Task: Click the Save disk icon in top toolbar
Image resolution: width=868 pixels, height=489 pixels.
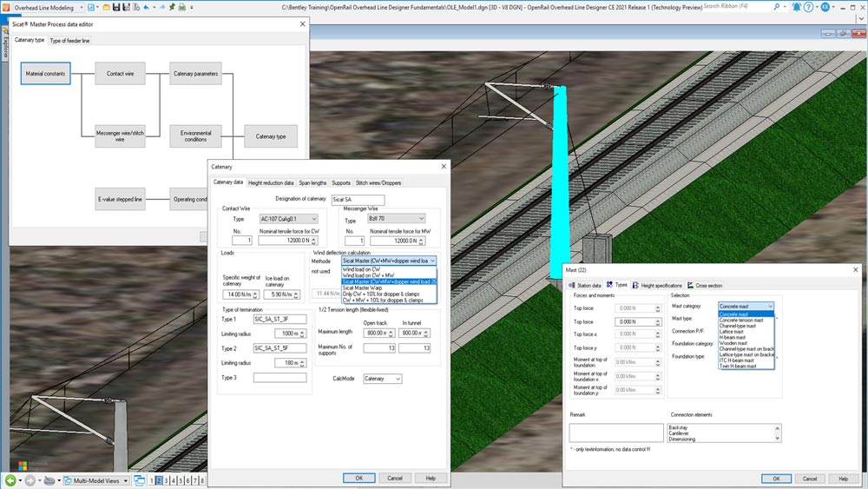Action: click(x=116, y=7)
